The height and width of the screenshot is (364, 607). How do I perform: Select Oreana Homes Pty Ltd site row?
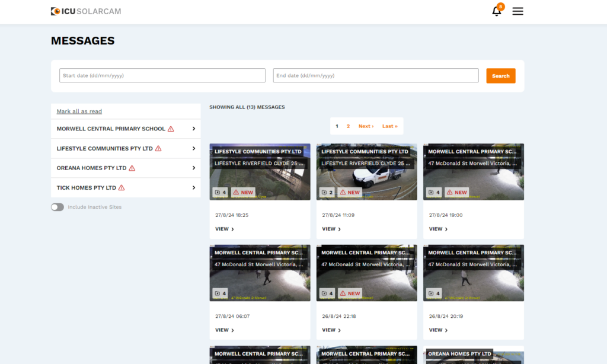126,168
